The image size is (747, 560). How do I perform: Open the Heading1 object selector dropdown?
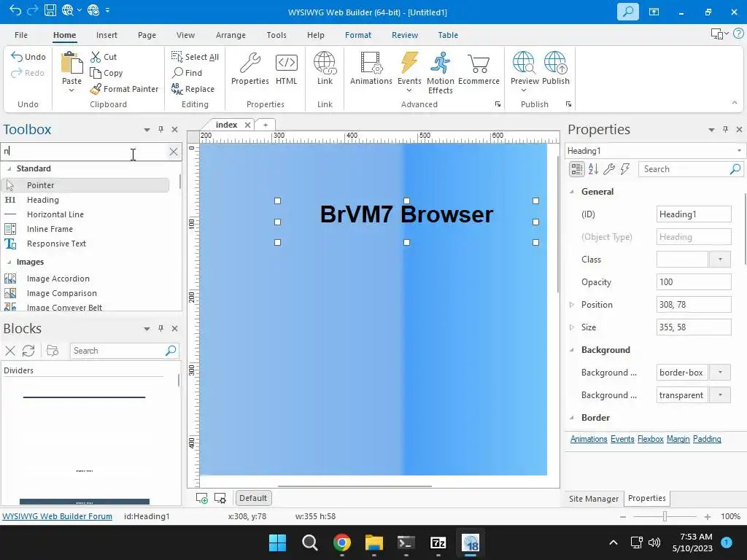pyautogui.click(x=739, y=150)
